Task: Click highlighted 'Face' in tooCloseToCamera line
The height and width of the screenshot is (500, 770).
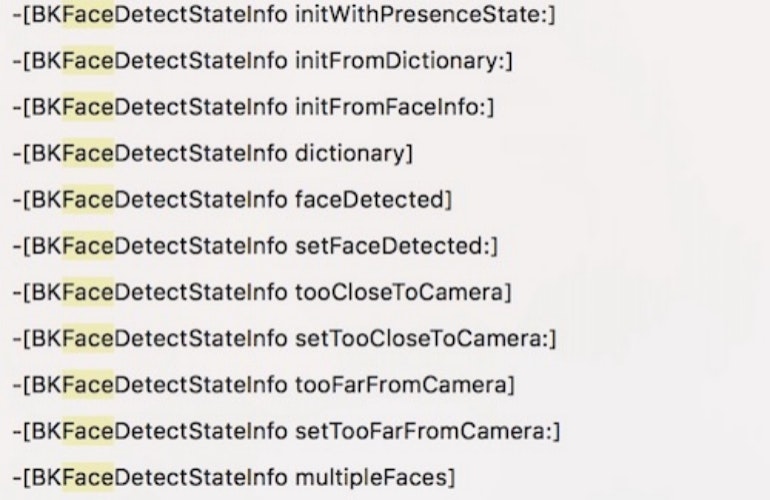Action: click(88, 292)
